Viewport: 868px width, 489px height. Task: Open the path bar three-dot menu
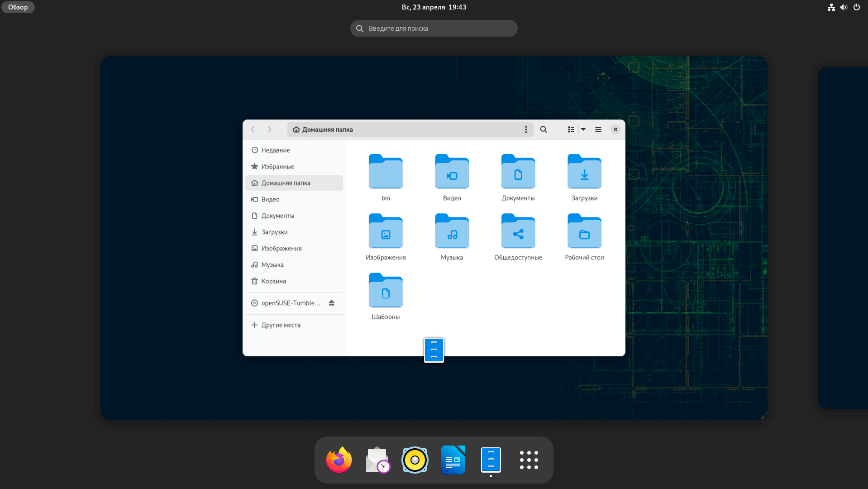(x=526, y=129)
